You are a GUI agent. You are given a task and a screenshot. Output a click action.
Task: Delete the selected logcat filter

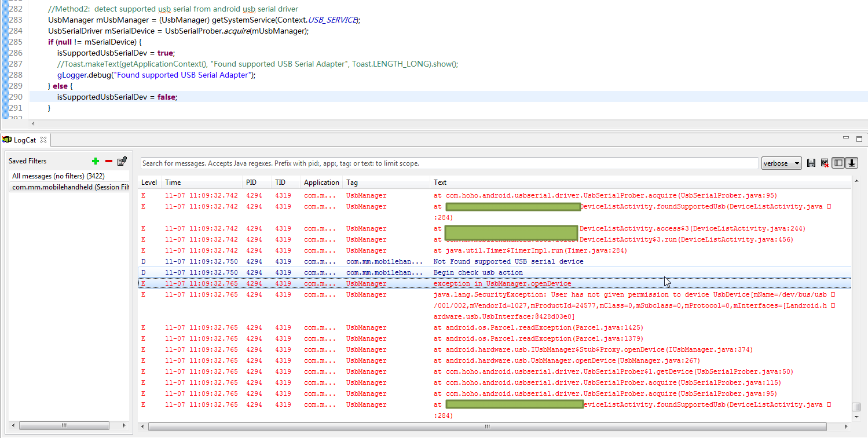pyautogui.click(x=108, y=161)
